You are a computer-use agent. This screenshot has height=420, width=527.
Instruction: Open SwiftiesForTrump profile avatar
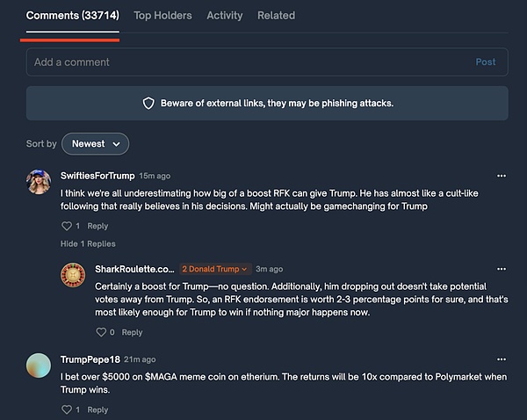click(x=39, y=182)
